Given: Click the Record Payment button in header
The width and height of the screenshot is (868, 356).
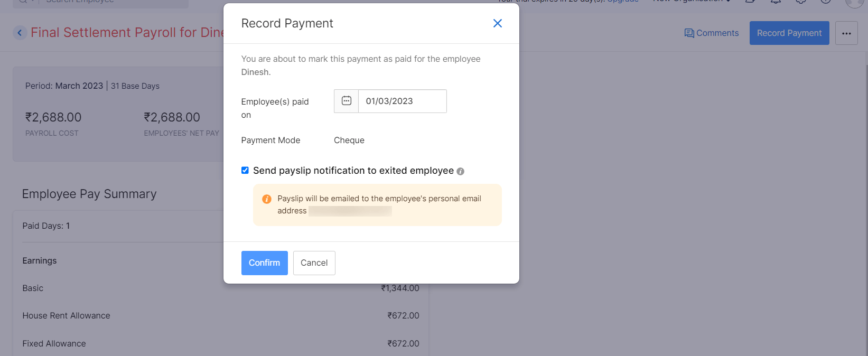Looking at the screenshot, I should click(x=789, y=33).
